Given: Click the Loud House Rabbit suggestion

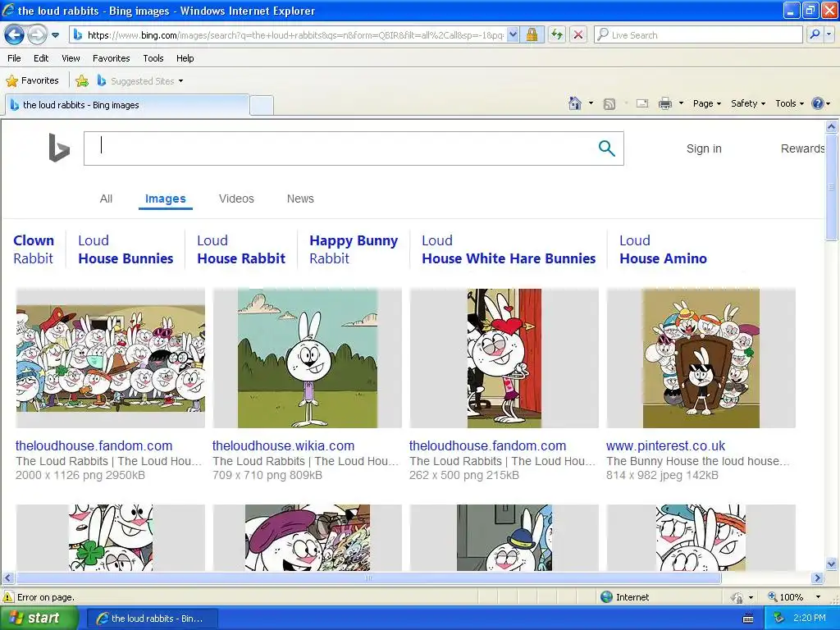Looking at the screenshot, I should (x=241, y=249).
